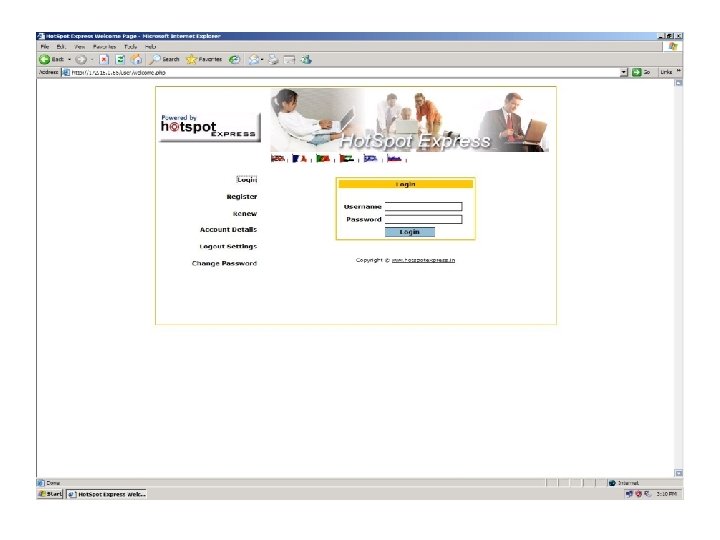Expand the Mail button dropdown arrow
Screen dimensions: 720x540
(262, 59)
